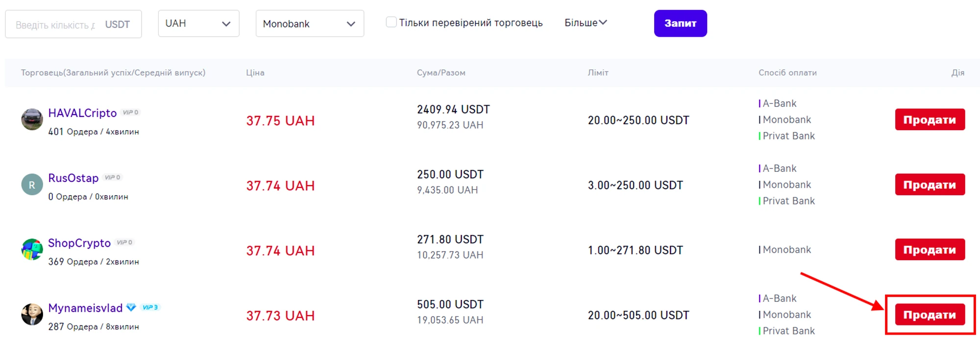This screenshot has height=343, width=980.
Task: Open the Monobank payment method dropdown
Action: [x=310, y=23]
